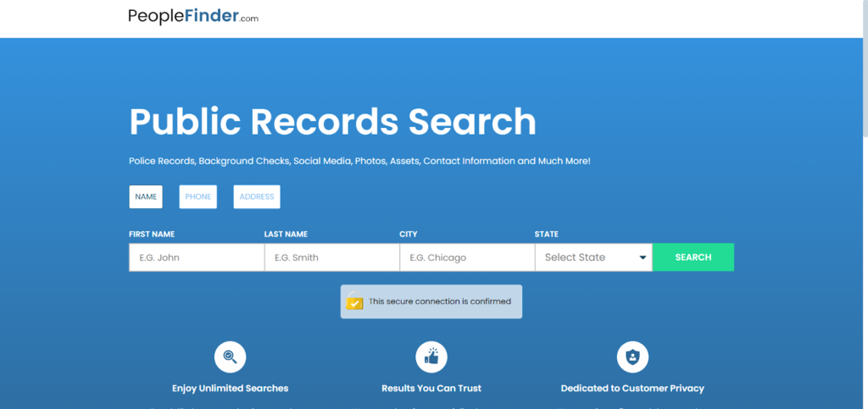This screenshot has width=868, height=409.
Task: Focus the First Name input field
Action: (x=196, y=257)
